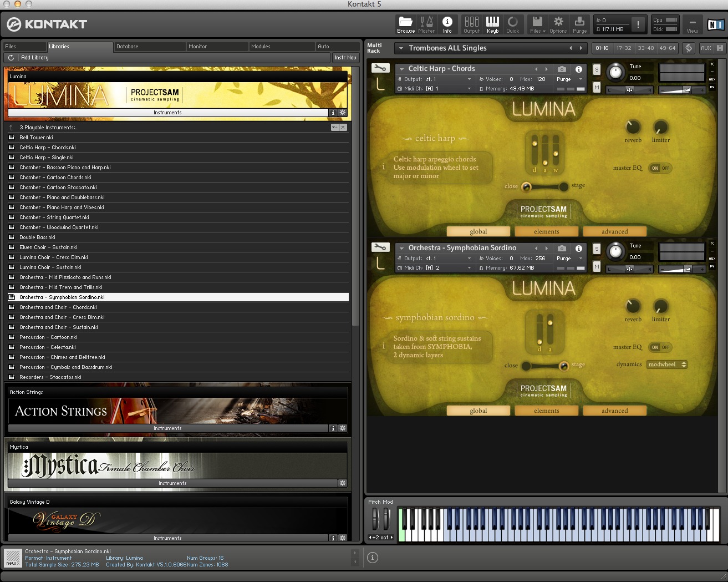Refresh the library list
728x582 pixels.
[11, 58]
